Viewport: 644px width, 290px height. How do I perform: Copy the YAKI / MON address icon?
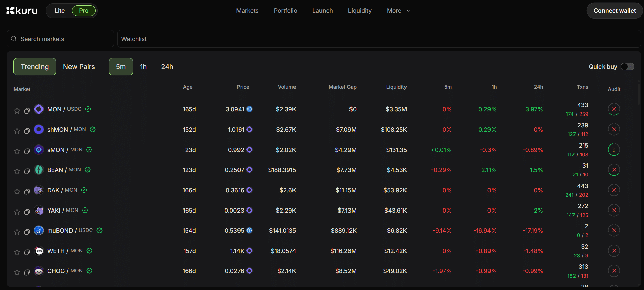click(27, 212)
